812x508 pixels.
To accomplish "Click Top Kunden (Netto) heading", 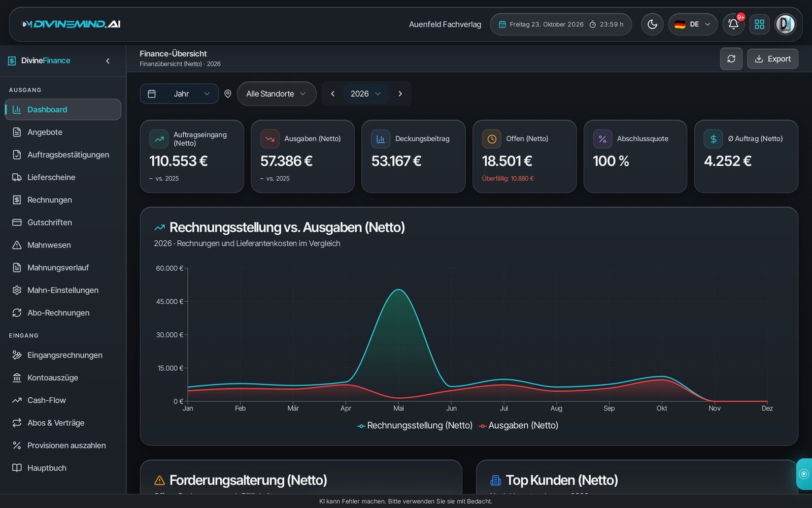I will pyautogui.click(x=562, y=480).
